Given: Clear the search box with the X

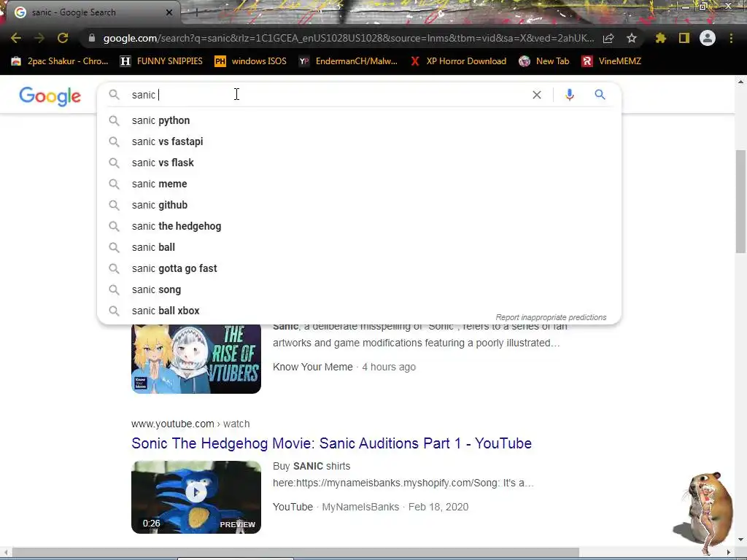Looking at the screenshot, I should tap(536, 95).
